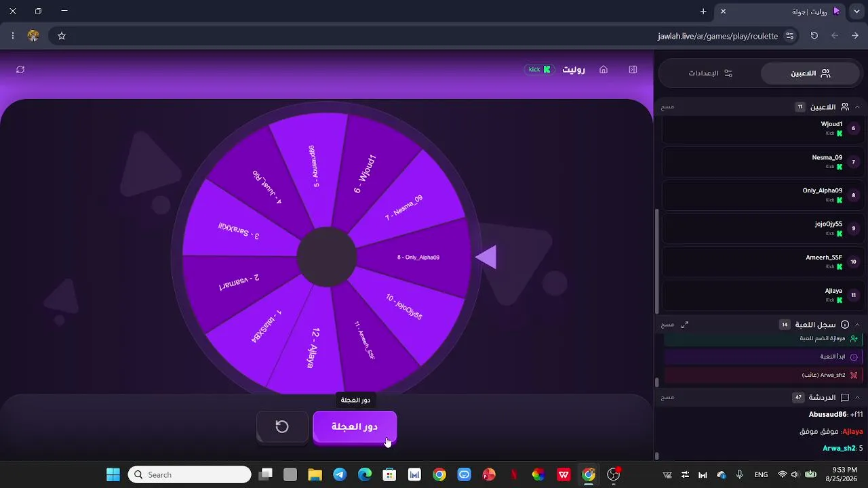Click the 3 - SaraXKill wheel segment
868x488 pixels.
click(x=238, y=230)
